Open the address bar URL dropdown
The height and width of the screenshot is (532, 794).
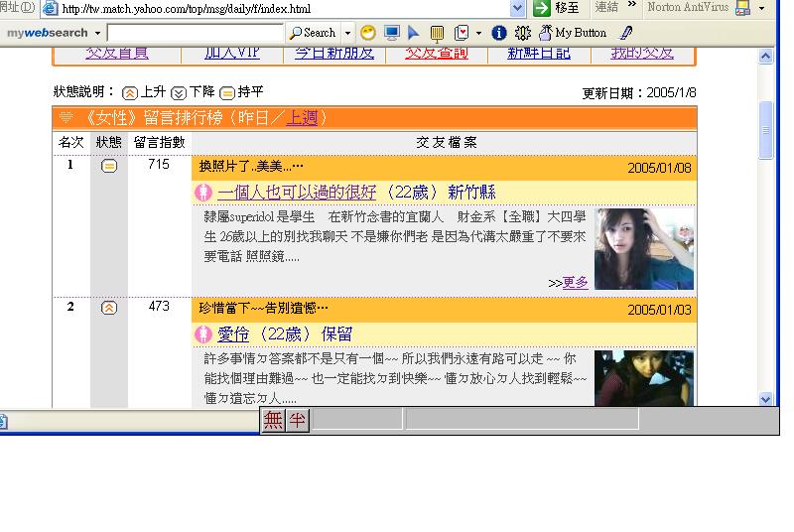[517, 8]
